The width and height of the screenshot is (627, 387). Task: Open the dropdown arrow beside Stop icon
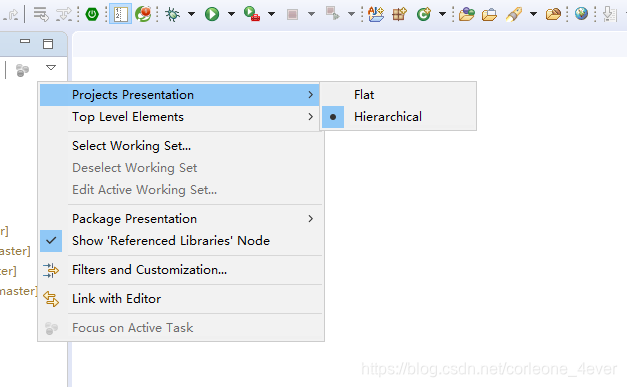coord(311,14)
